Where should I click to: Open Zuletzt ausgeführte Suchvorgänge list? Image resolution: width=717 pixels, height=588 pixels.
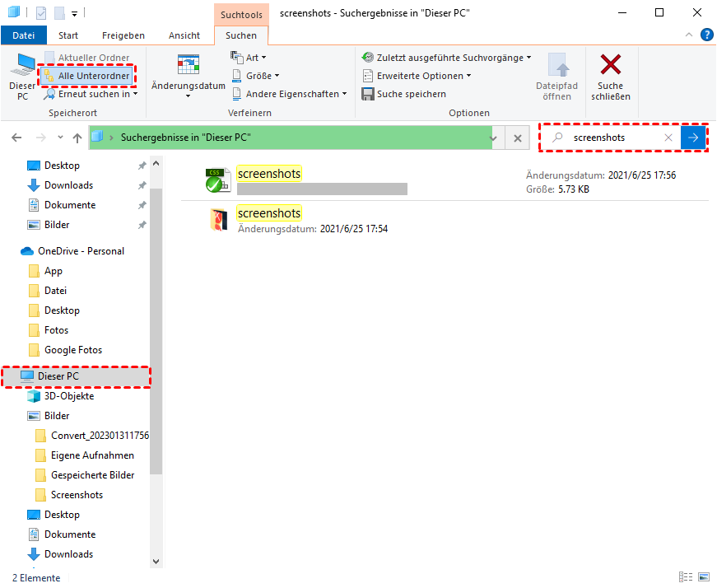point(446,58)
